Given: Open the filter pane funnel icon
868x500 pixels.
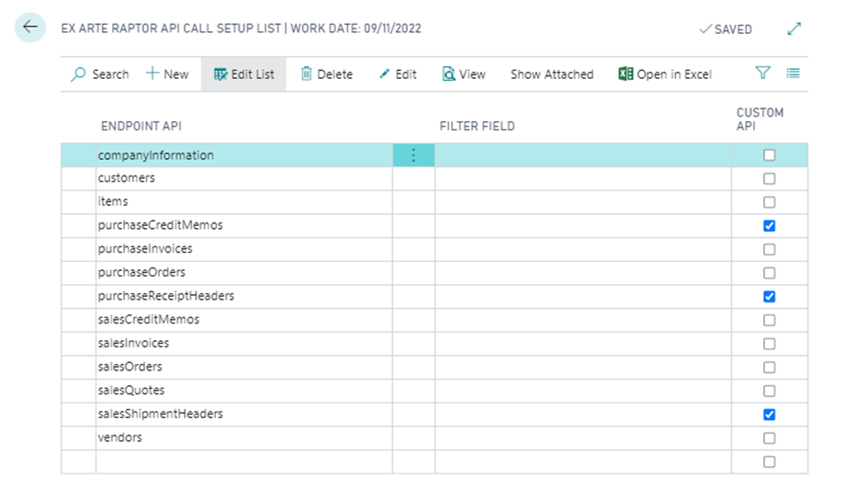Looking at the screenshot, I should click(762, 74).
